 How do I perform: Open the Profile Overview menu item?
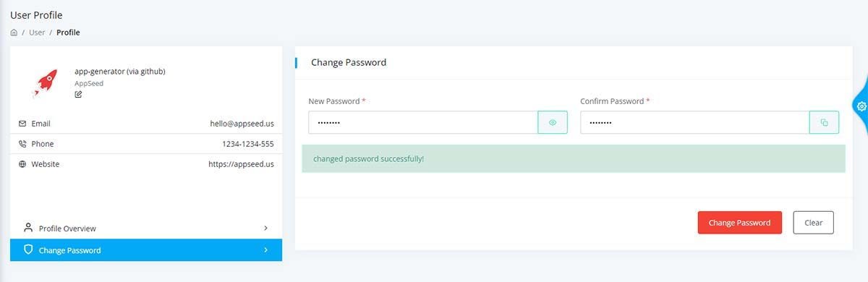pyautogui.click(x=146, y=228)
